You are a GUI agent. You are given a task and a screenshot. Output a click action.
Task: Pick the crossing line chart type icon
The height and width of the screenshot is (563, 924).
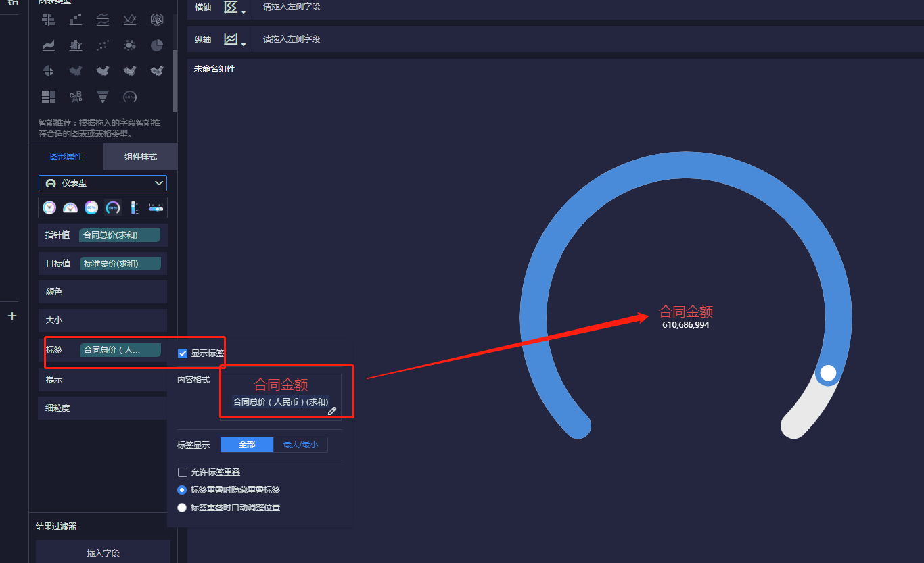[x=130, y=20]
